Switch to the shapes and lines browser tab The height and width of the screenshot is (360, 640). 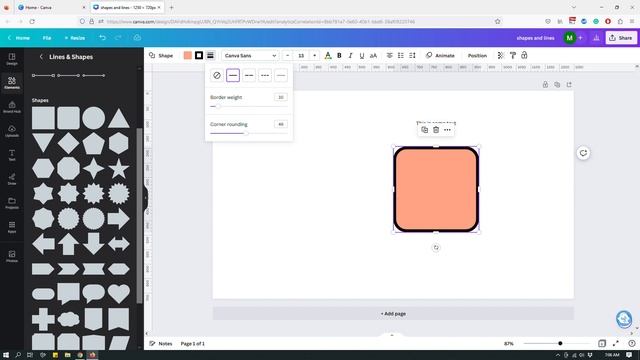click(127, 7)
